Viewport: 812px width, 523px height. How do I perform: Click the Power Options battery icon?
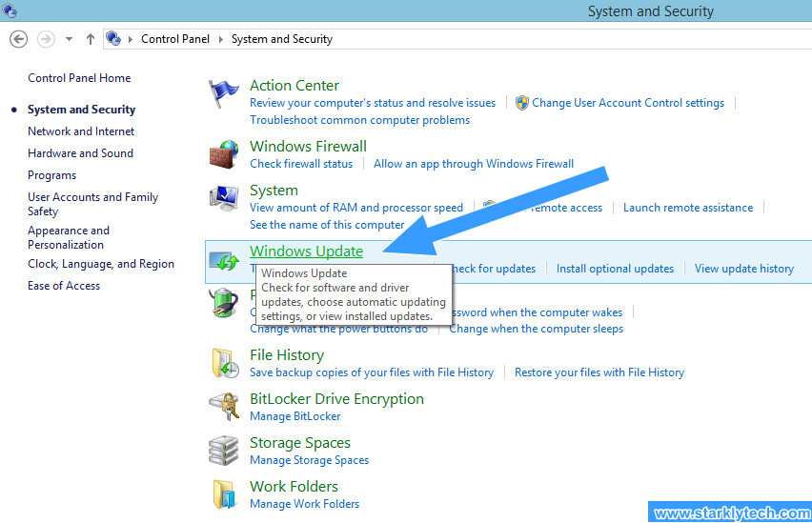pos(224,302)
